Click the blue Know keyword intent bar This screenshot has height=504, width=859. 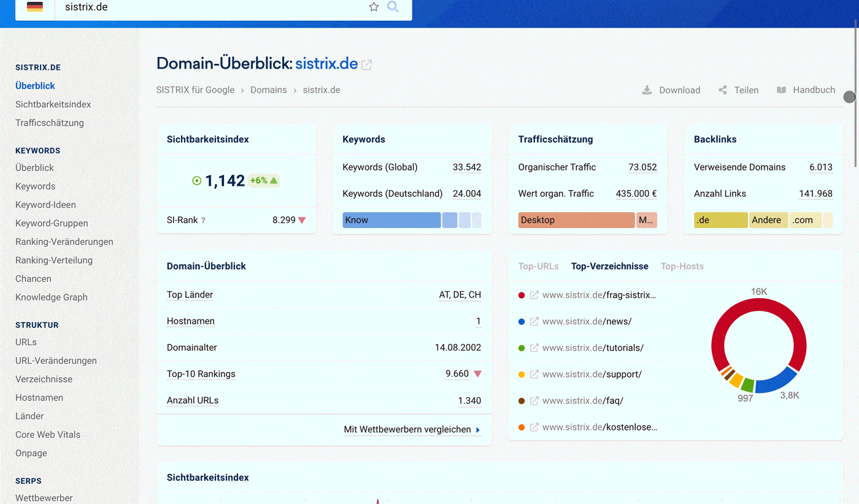click(x=391, y=220)
